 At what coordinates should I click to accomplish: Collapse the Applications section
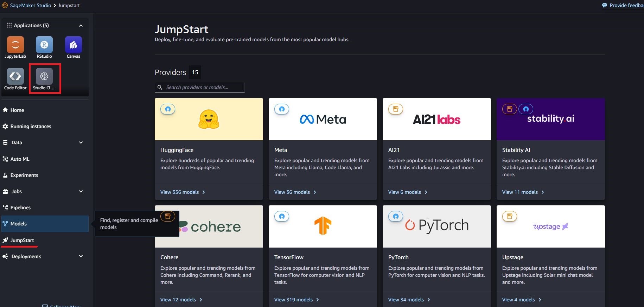(81, 26)
